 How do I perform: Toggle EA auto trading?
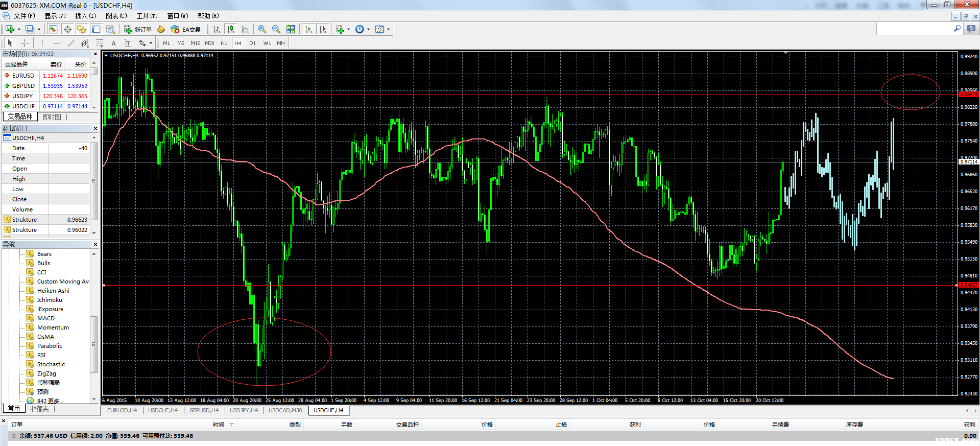185,29
